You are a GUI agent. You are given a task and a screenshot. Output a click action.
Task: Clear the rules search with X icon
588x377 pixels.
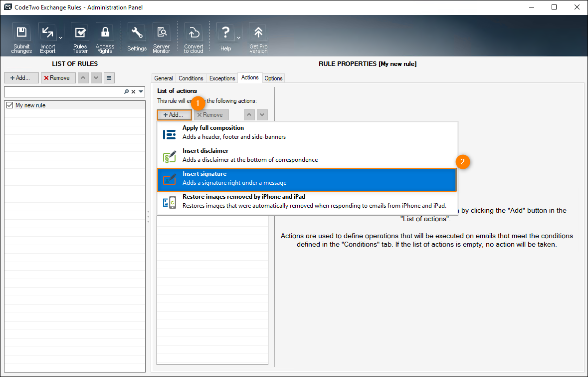click(134, 91)
